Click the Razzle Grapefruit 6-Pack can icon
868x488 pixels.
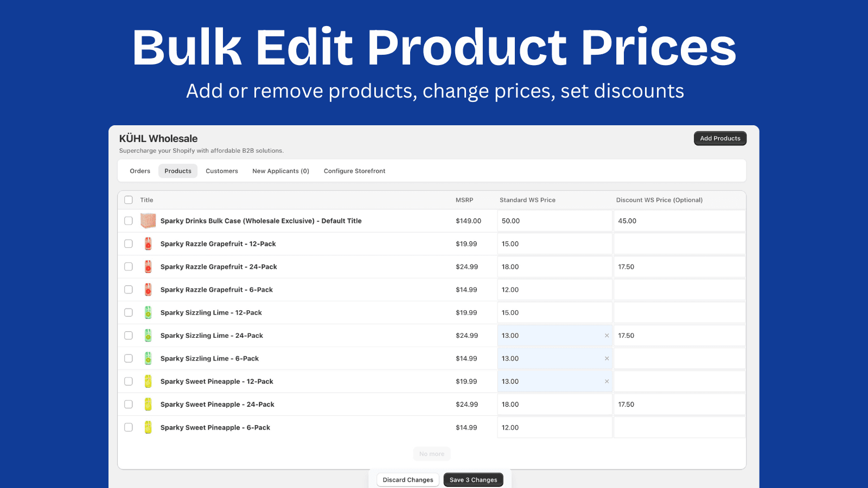click(x=148, y=290)
